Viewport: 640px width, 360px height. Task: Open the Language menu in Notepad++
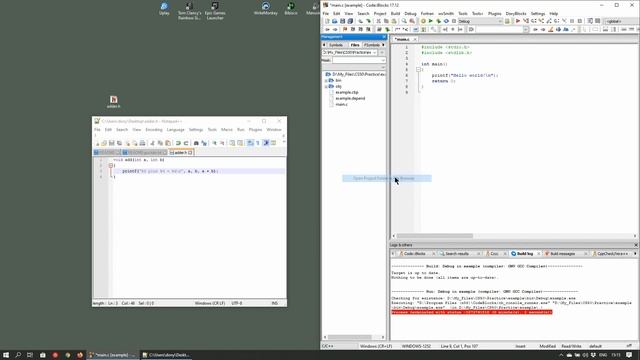coord(176,130)
